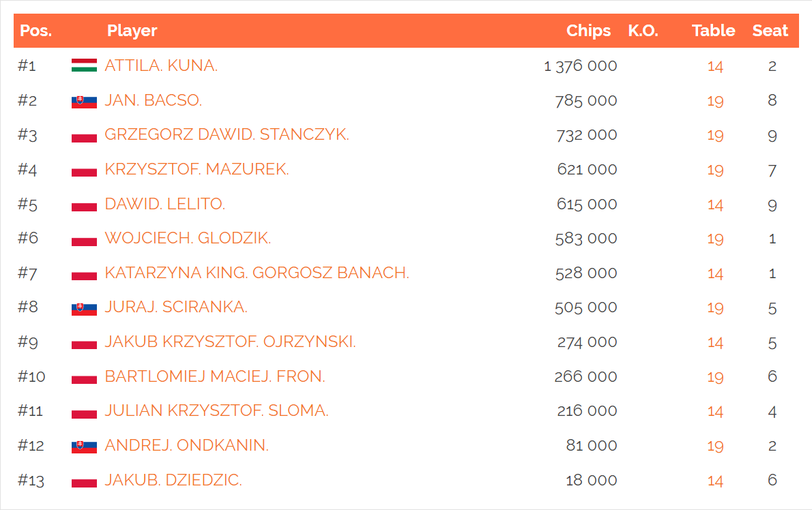Screen dimensions: 812x510
Task: Click the Polish flag beside Jakub Dziedzic
Action: [x=84, y=481]
